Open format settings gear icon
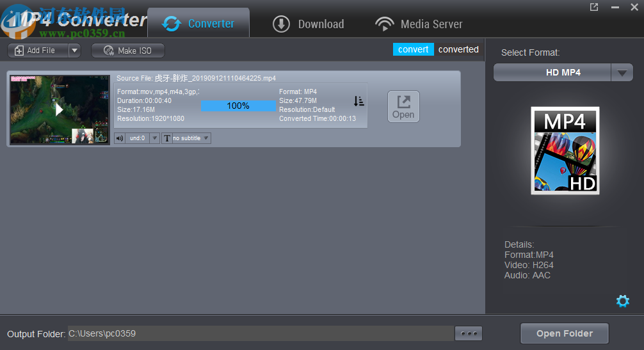Screen dimensions: 644x350 (x=623, y=301)
